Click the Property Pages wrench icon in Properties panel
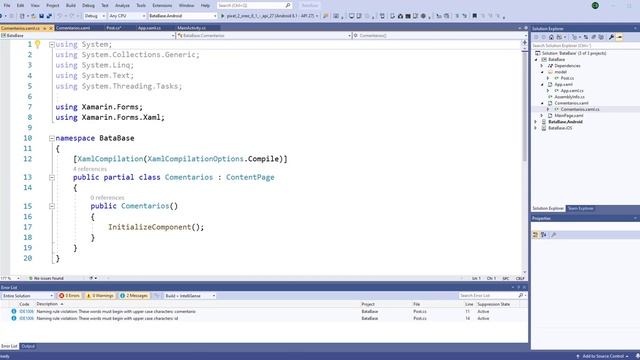The height and width of the screenshot is (360, 640). pyautogui.click(x=553, y=235)
